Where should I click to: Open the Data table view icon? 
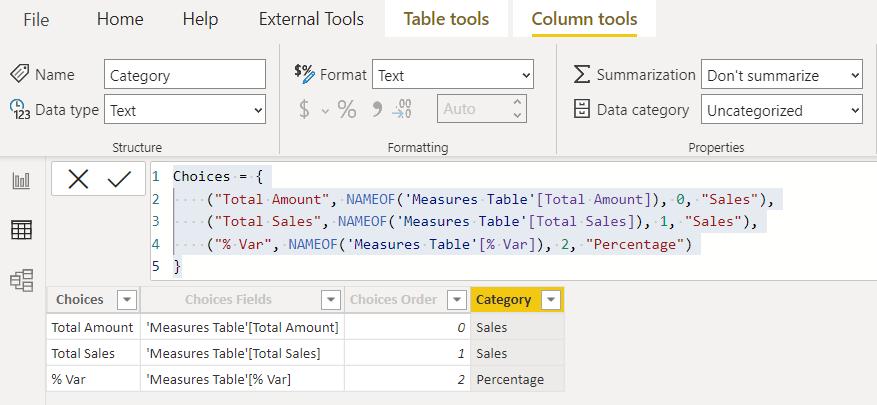[x=21, y=230]
